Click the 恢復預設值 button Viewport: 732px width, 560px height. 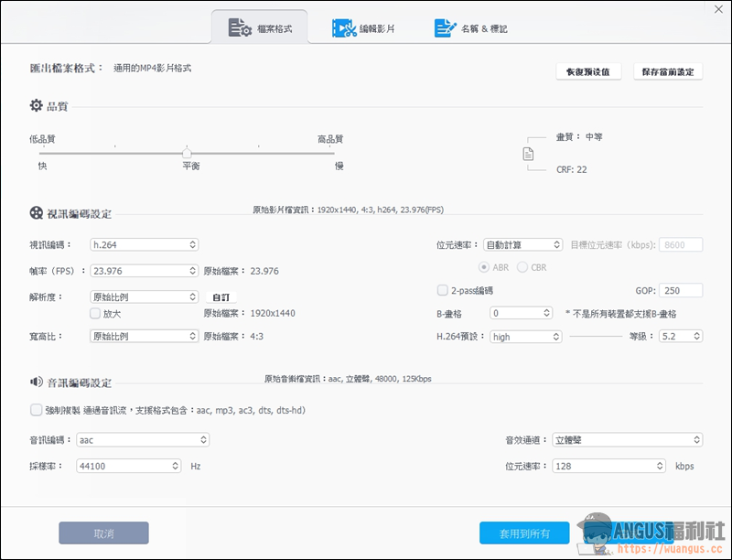(588, 72)
